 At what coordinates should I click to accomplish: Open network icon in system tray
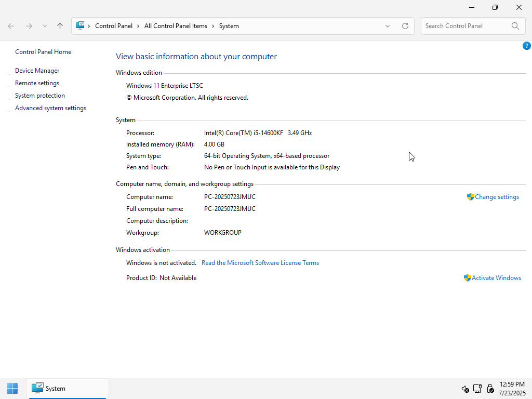477,389
